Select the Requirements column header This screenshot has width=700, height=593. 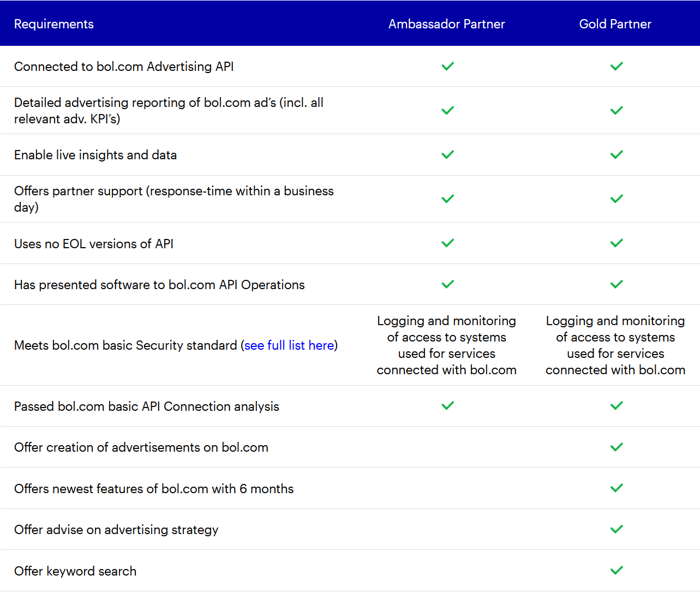tap(54, 24)
